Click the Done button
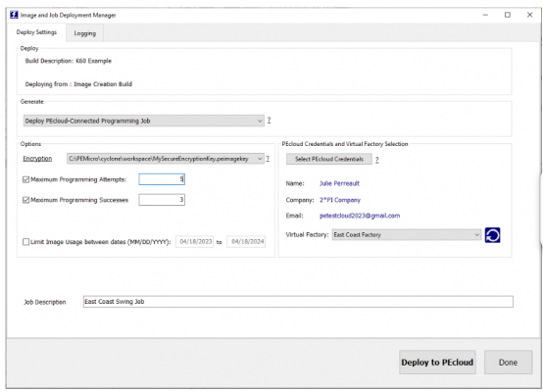 pos(508,363)
